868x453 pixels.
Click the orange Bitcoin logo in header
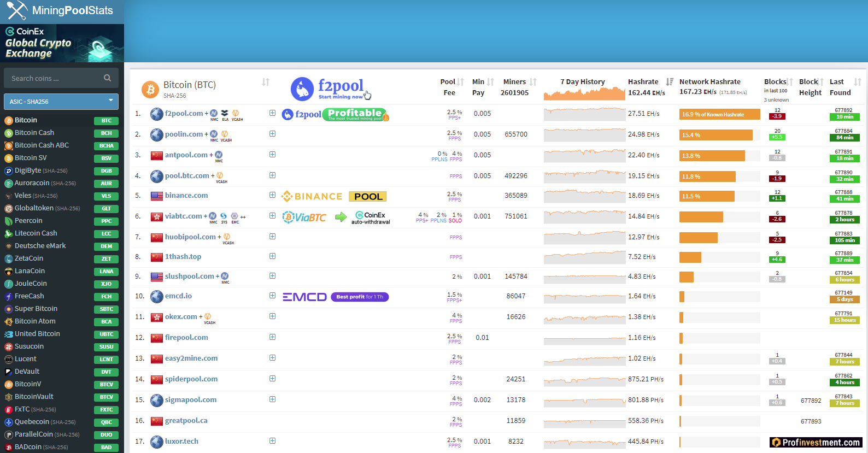[150, 89]
